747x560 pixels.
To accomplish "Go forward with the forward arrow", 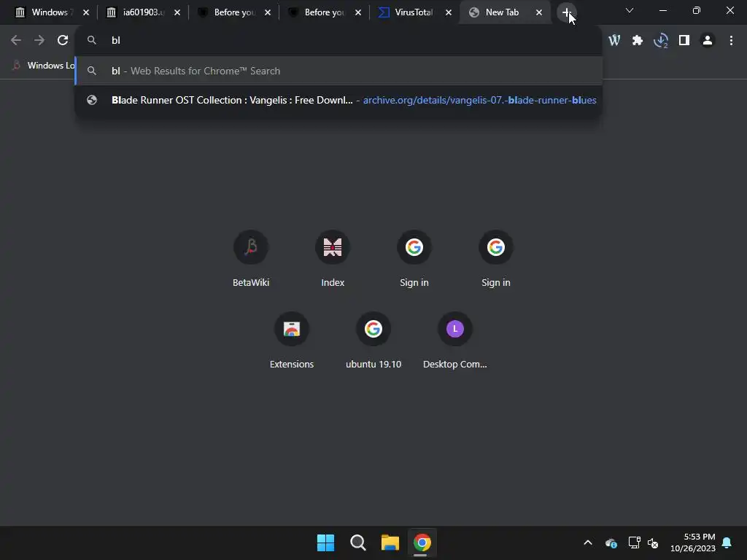I will tap(39, 41).
